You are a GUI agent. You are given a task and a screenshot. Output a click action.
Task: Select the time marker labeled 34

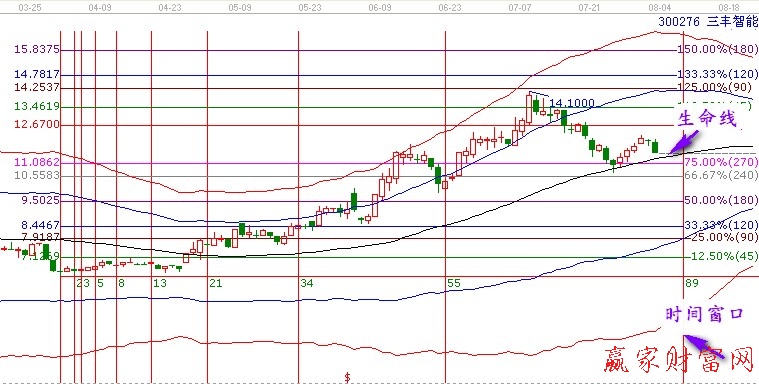point(306,283)
